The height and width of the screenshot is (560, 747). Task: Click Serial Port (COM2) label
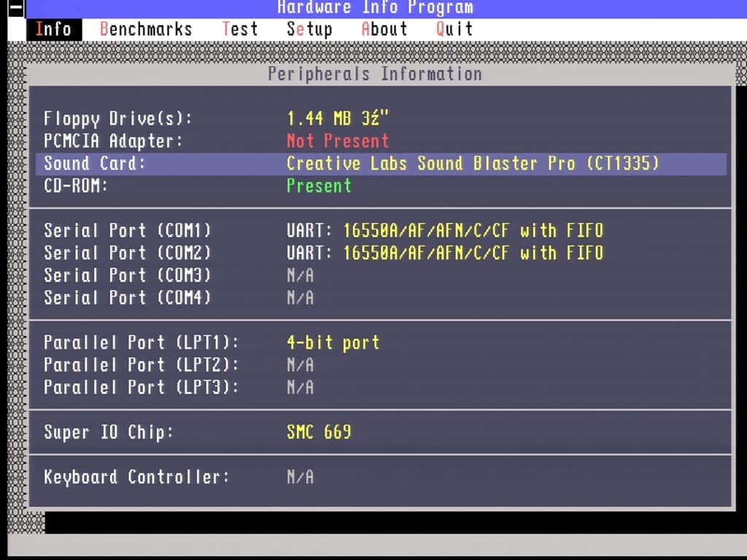coord(127,253)
